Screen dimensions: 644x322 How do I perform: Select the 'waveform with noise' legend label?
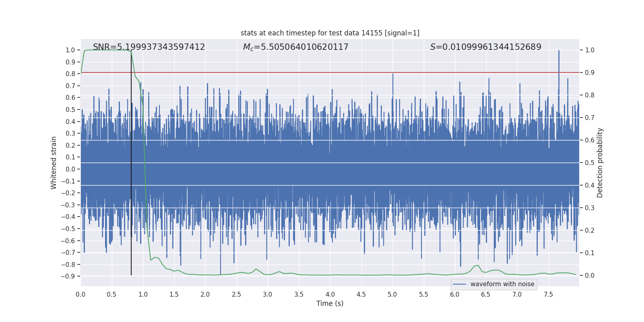[x=502, y=284]
